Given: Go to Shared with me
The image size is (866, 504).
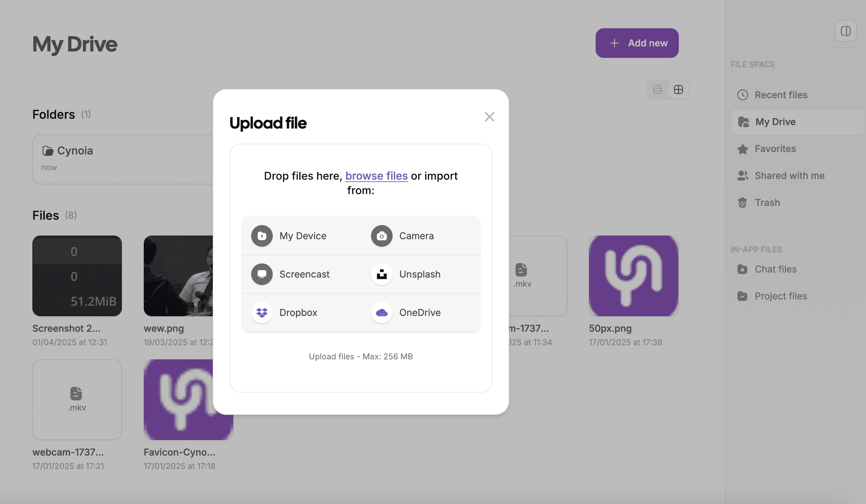Looking at the screenshot, I should tap(789, 175).
